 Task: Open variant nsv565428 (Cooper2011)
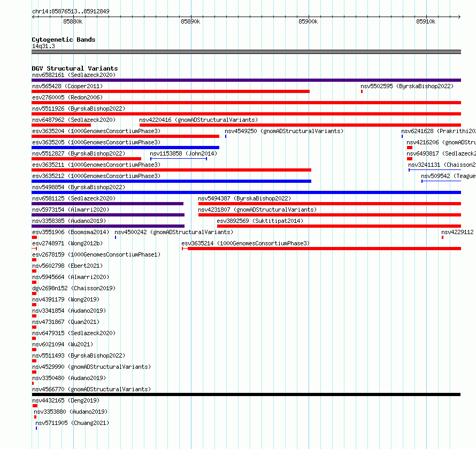67,86
